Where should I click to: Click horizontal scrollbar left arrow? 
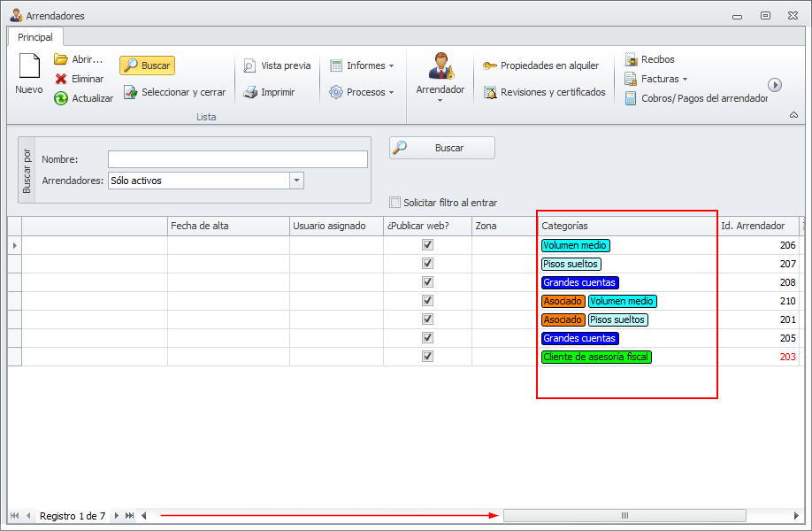click(x=144, y=515)
